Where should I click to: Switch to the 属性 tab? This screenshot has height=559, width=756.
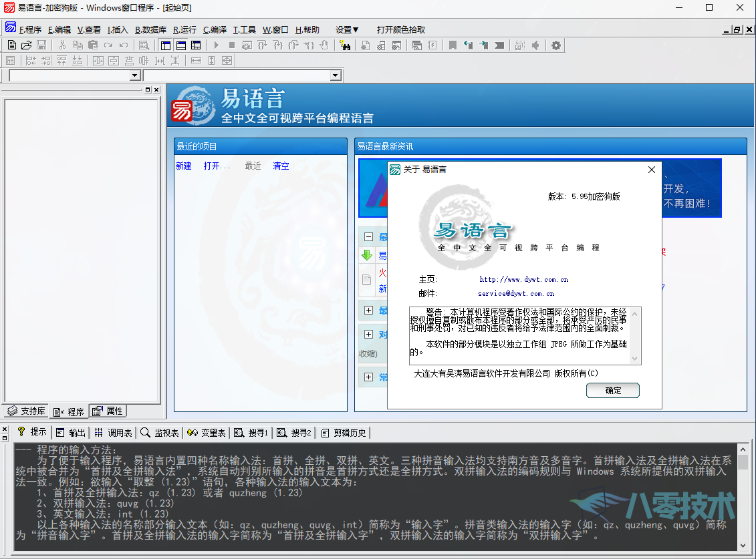pyautogui.click(x=108, y=411)
